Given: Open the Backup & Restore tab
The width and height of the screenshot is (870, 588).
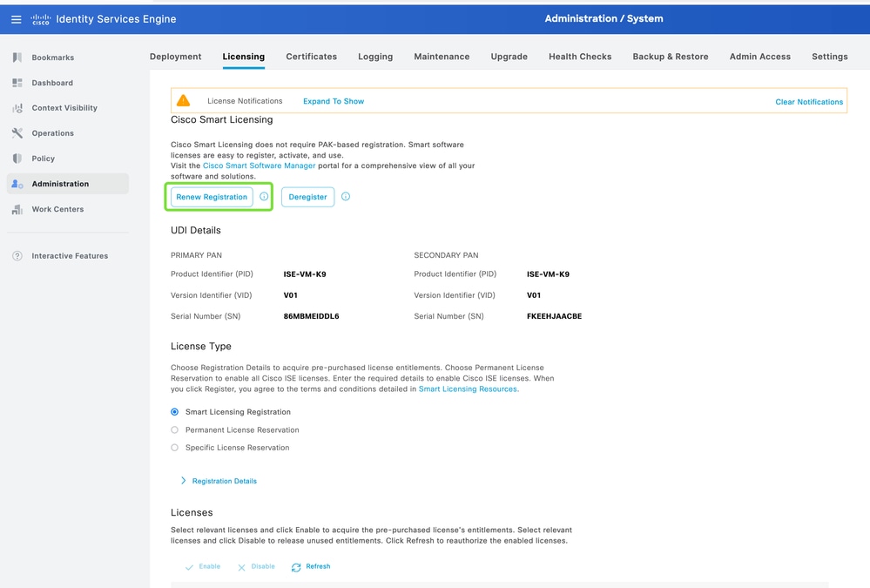Looking at the screenshot, I should 670,57.
